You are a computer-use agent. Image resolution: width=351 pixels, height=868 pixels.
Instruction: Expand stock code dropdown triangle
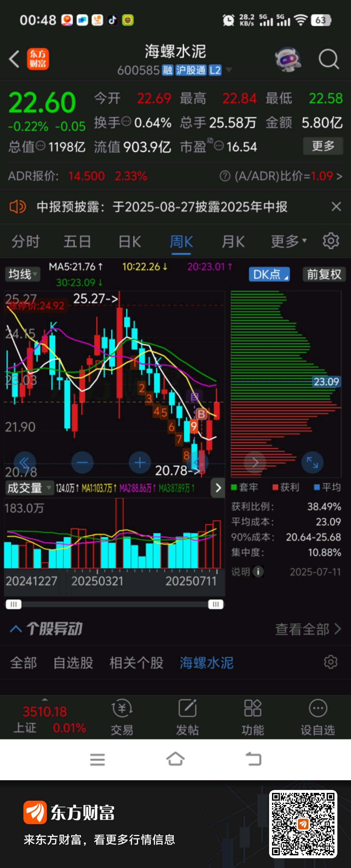[x=229, y=70]
